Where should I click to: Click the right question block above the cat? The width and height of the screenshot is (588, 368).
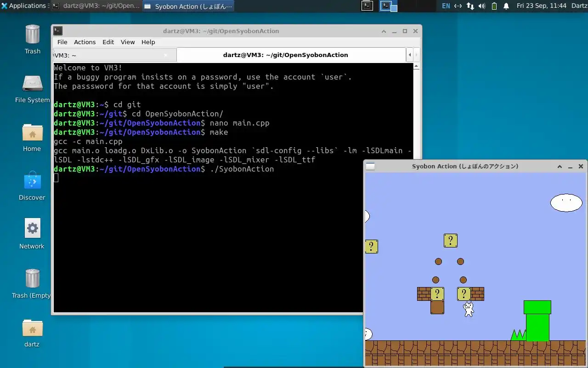464,294
